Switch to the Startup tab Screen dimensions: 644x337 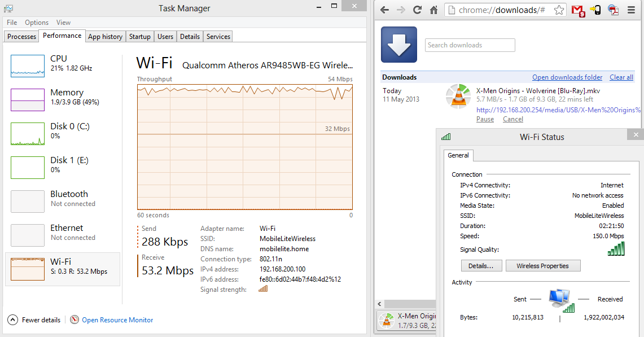coord(139,37)
